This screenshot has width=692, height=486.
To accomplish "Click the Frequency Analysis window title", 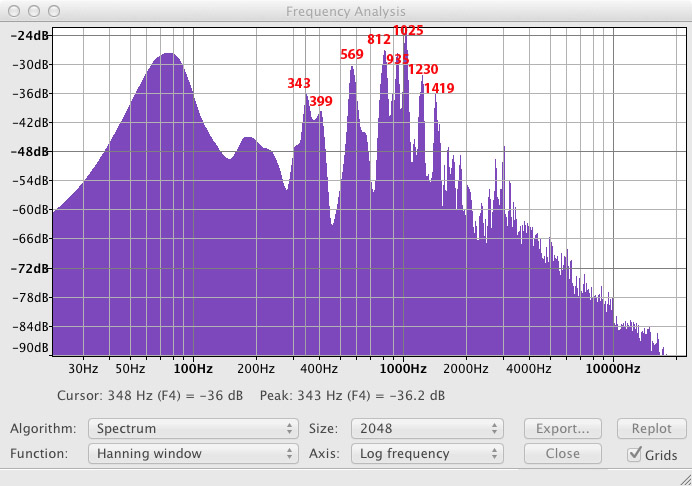I will pyautogui.click(x=346, y=11).
